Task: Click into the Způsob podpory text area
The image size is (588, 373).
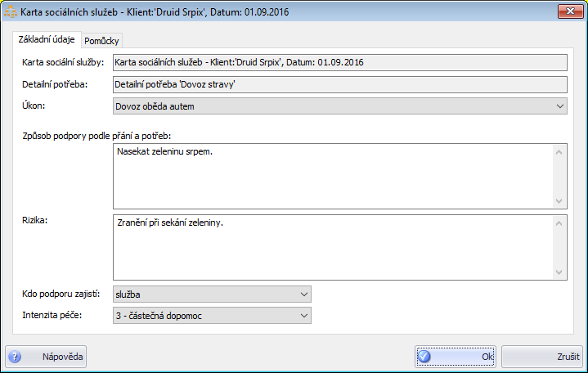Action: point(332,176)
